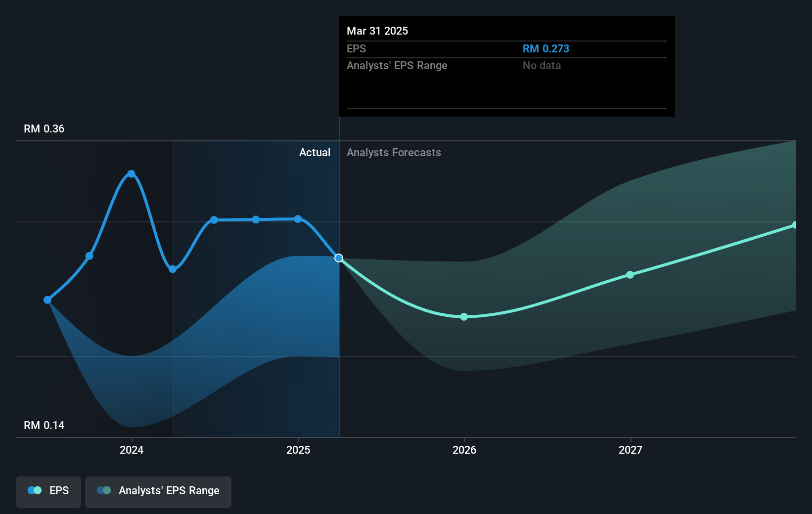Select the EPS legend dot icon
812x514 pixels.
(34, 490)
